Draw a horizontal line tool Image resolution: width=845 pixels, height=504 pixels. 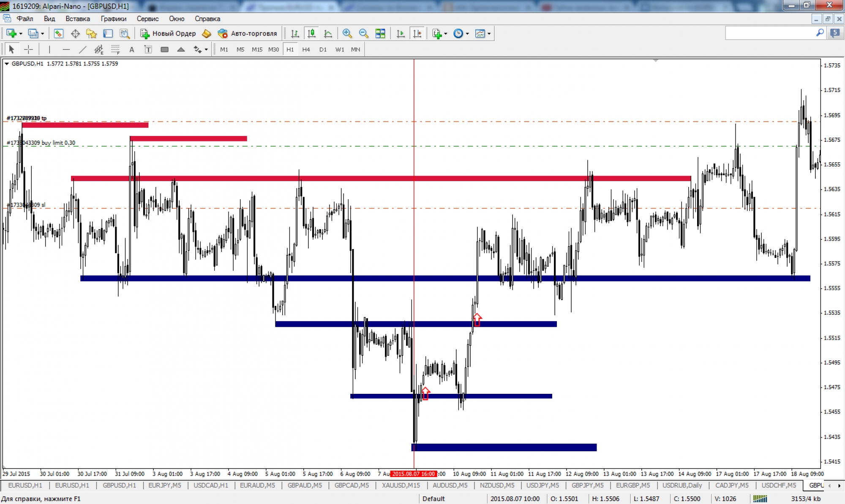pos(66,49)
